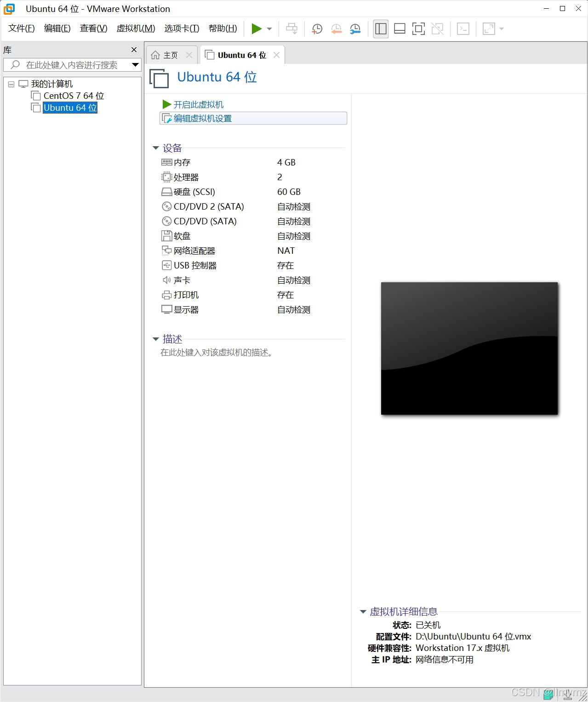This screenshot has height=702, width=588.
Task: Close the 主页 tab
Action: [189, 55]
